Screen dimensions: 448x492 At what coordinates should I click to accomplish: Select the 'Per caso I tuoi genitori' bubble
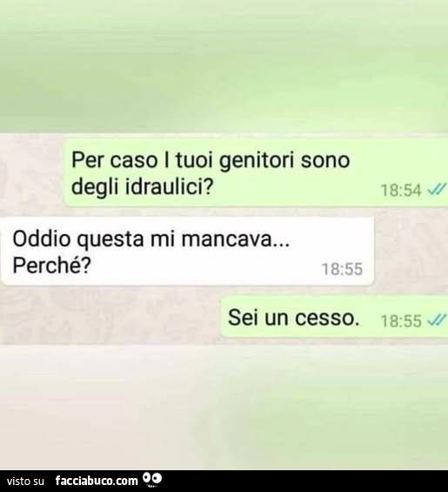[256, 173]
